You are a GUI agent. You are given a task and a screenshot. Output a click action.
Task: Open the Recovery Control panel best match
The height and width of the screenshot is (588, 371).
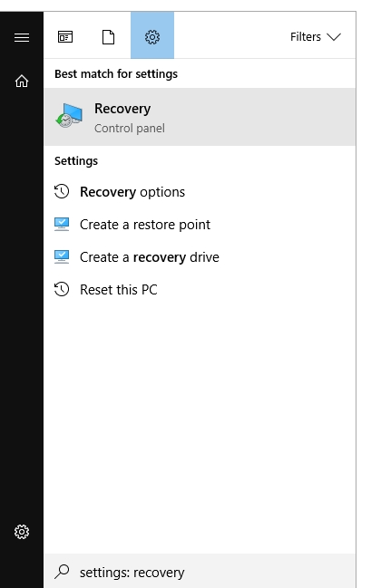pyautogui.click(x=200, y=117)
